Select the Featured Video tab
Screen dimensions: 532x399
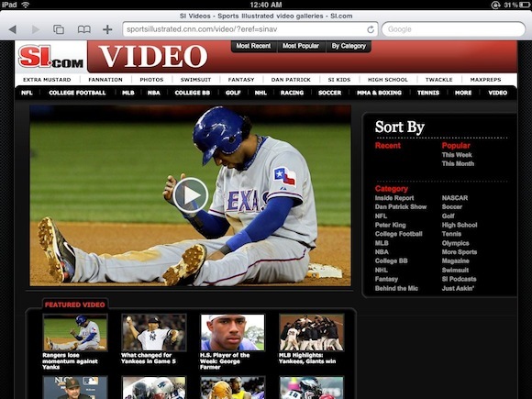[x=75, y=305]
